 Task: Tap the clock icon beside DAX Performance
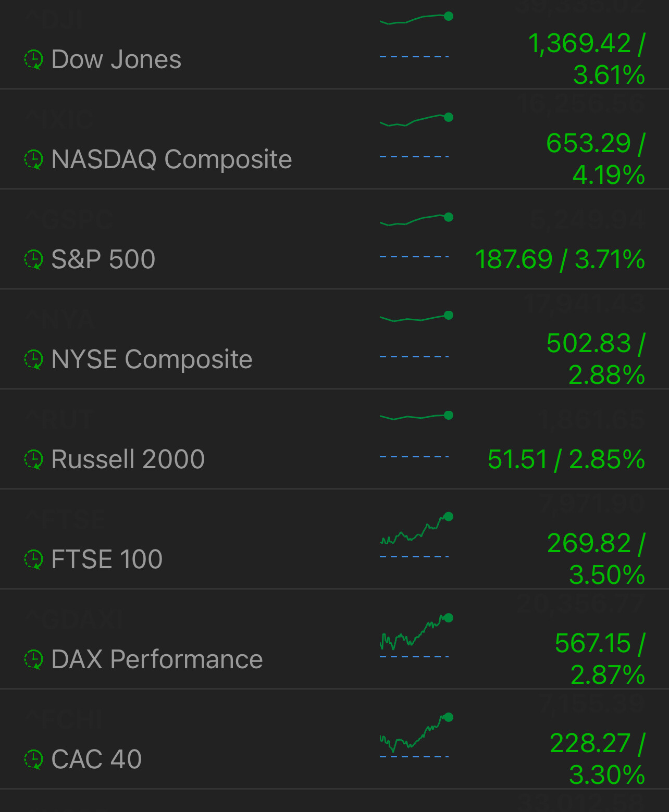coord(34,659)
